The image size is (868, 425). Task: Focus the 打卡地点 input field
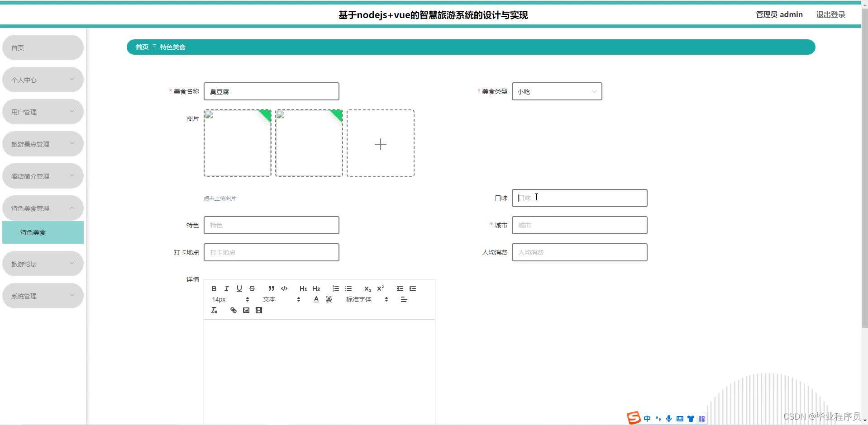point(272,252)
